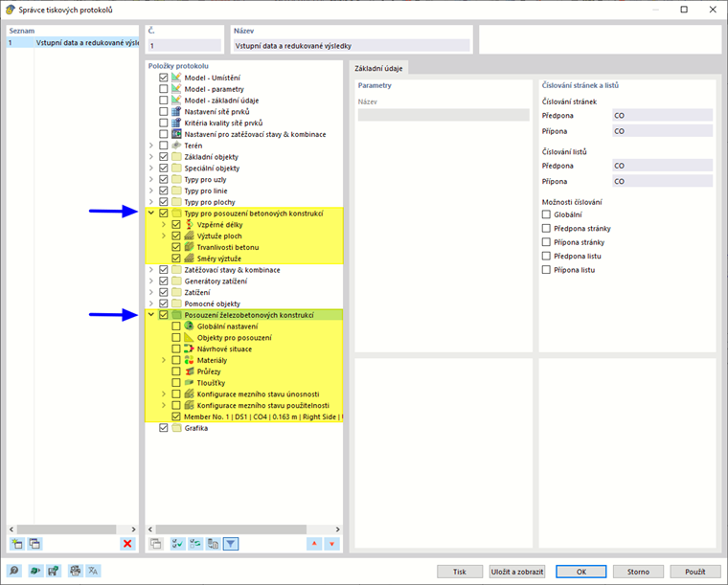Expand Konfigurace mezního stavu únosnosti node

(164, 394)
